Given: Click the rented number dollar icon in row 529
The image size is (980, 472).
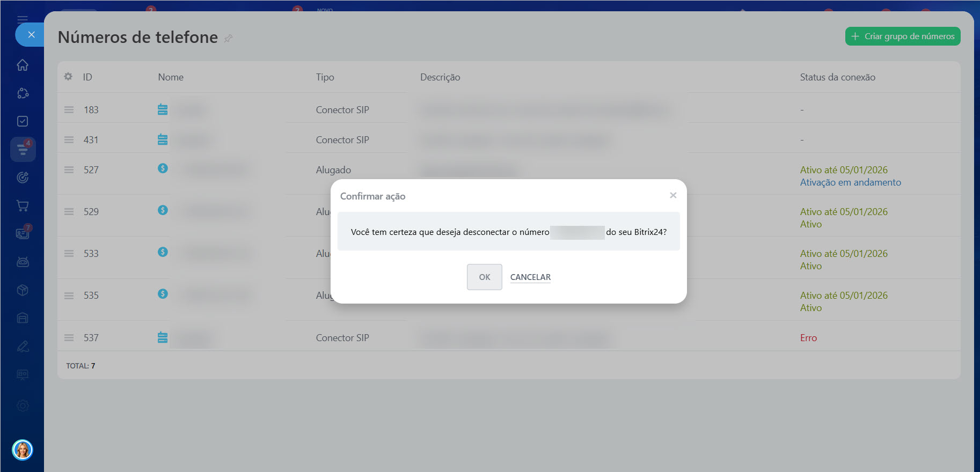Looking at the screenshot, I should click(163, 210).
